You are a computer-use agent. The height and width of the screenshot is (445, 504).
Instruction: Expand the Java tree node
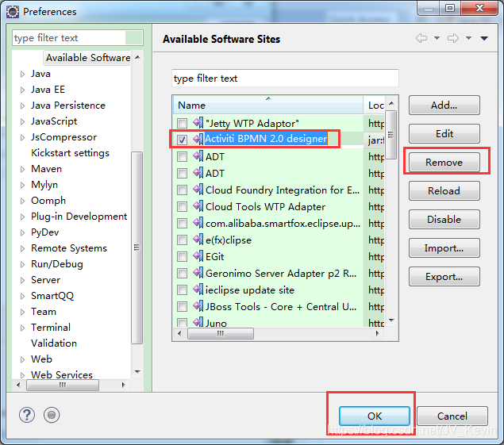(22, 75)
